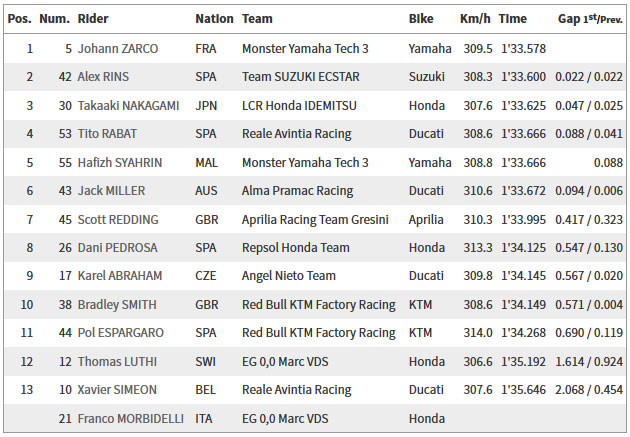Click Takaaki NAKAGAMI in the table
Screen dimensions: 630x437
(128, 106)
